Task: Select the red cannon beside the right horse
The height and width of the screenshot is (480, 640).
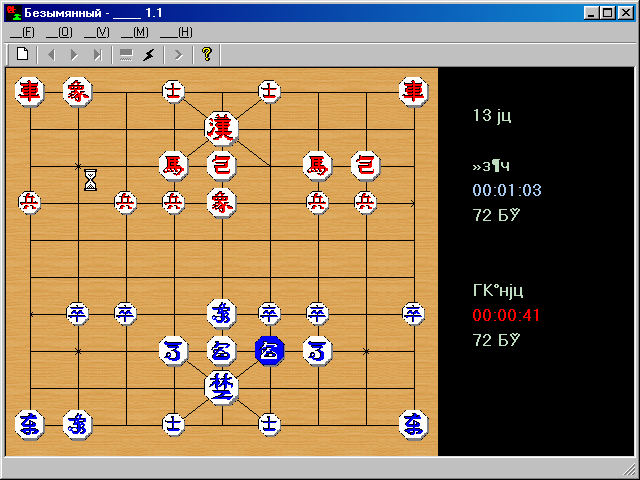Action: pos(366,166)
